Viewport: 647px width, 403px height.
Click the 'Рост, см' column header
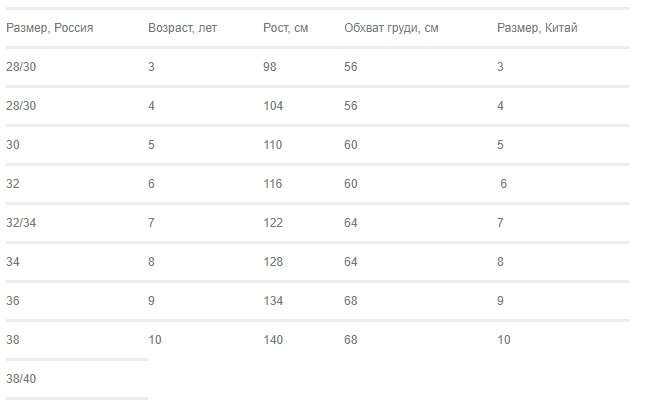[x=286, y=28]
